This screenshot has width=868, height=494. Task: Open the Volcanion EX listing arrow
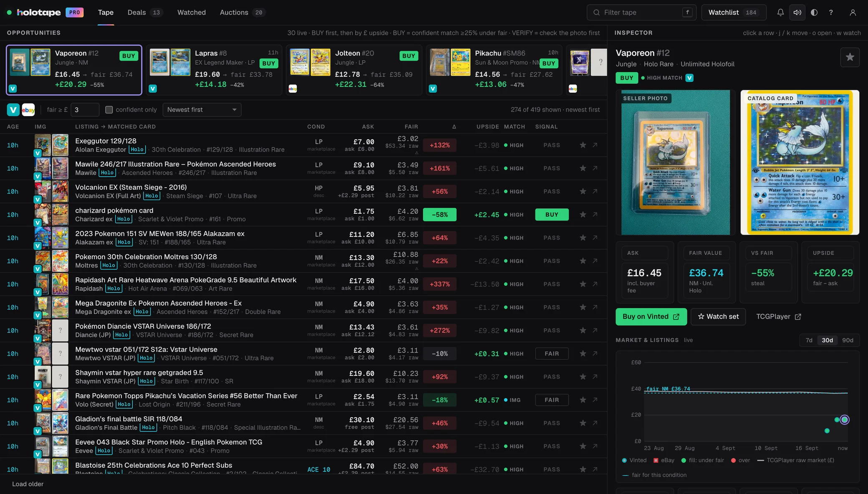pos(595,192)
